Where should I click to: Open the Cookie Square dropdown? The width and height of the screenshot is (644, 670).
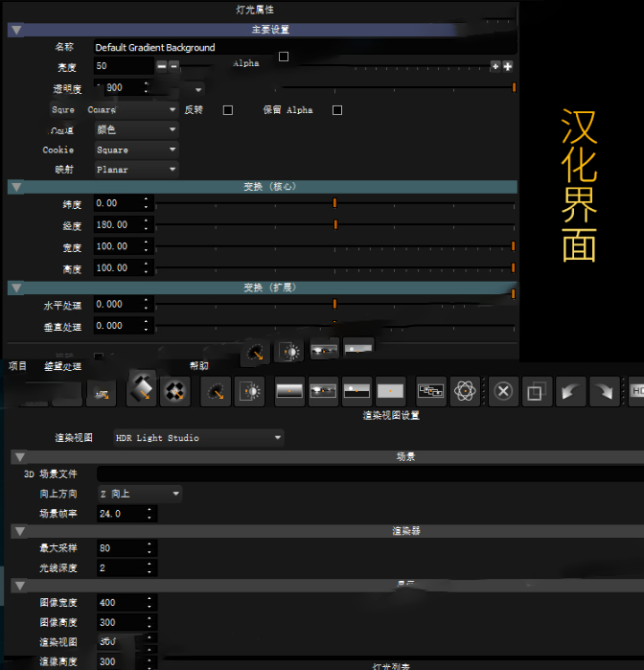(x=136, y=150)
